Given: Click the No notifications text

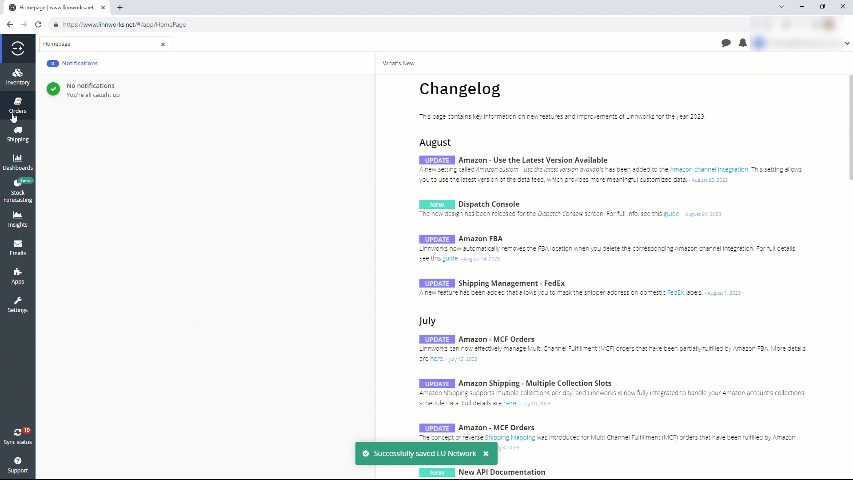Looking at the screenshot, I should (x=90, y=85).
